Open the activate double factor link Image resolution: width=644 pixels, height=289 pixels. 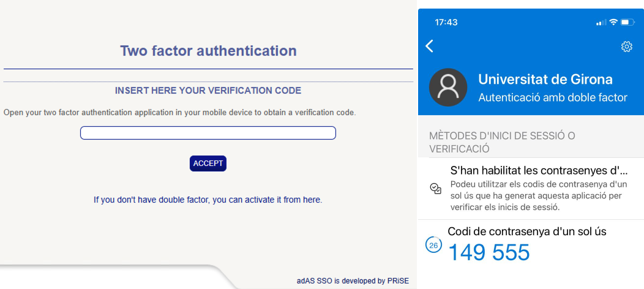[208, 200]
